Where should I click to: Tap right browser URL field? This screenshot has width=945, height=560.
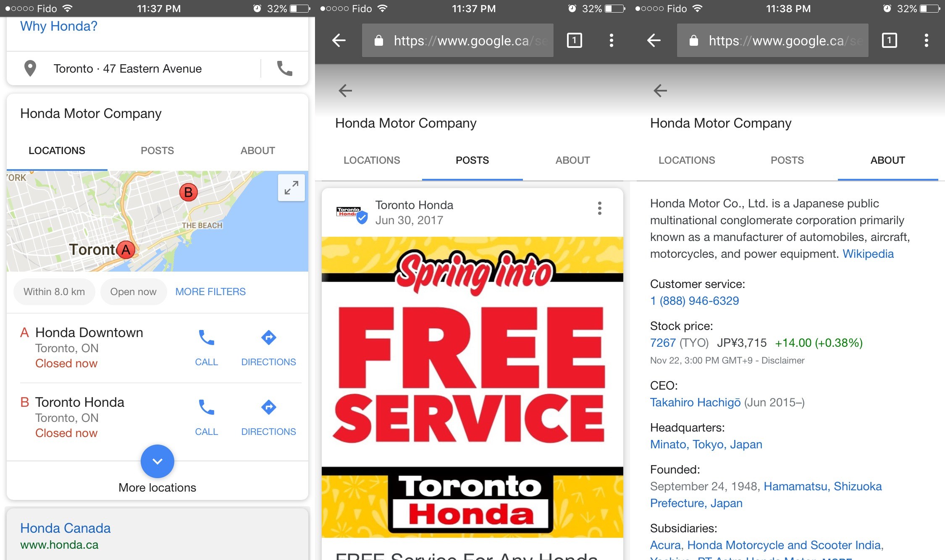[x=773, y=40]
